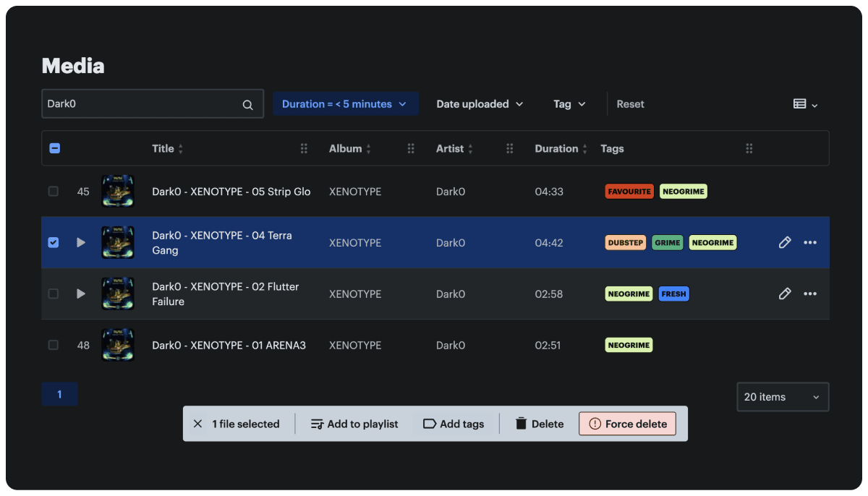
Task: Uncheck the select-all checkbox in the header
Action: tap(54, 147)
